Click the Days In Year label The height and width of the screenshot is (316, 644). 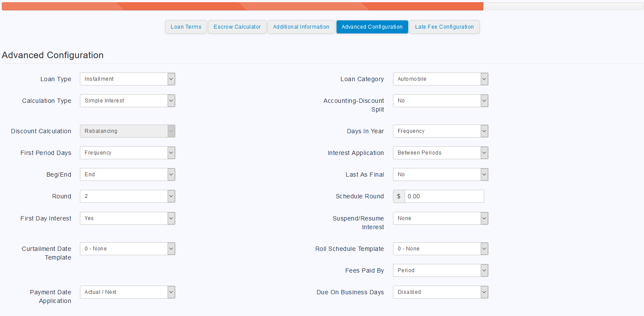click(365, 131)
